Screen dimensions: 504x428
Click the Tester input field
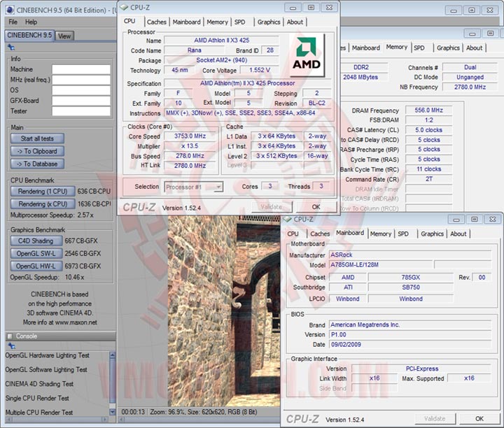81,111
